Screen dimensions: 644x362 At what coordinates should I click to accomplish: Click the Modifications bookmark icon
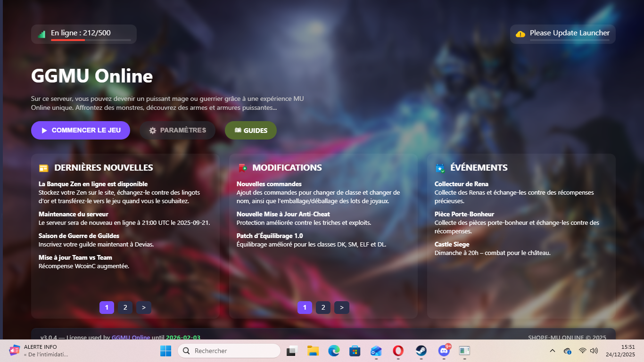[x=242, y=168]
